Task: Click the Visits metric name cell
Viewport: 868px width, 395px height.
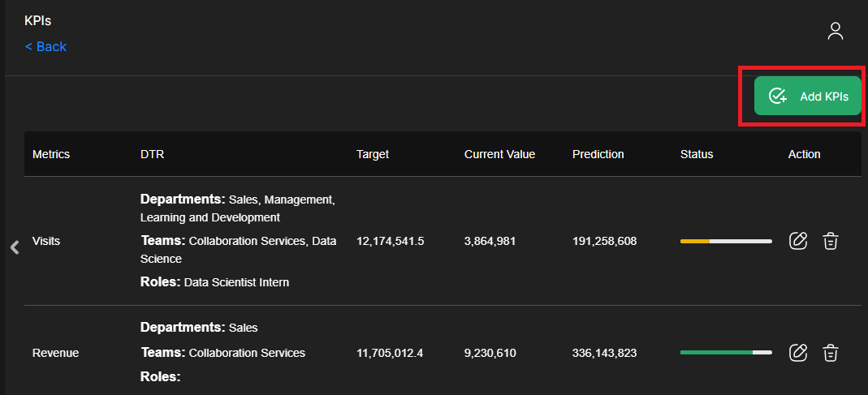Action: pos(46,241)
